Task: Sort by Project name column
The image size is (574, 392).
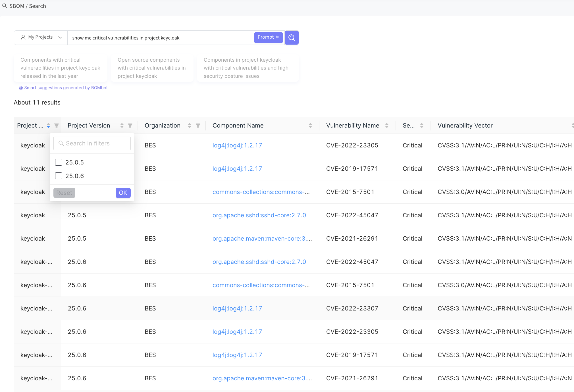Action: [x=48, y=126]
